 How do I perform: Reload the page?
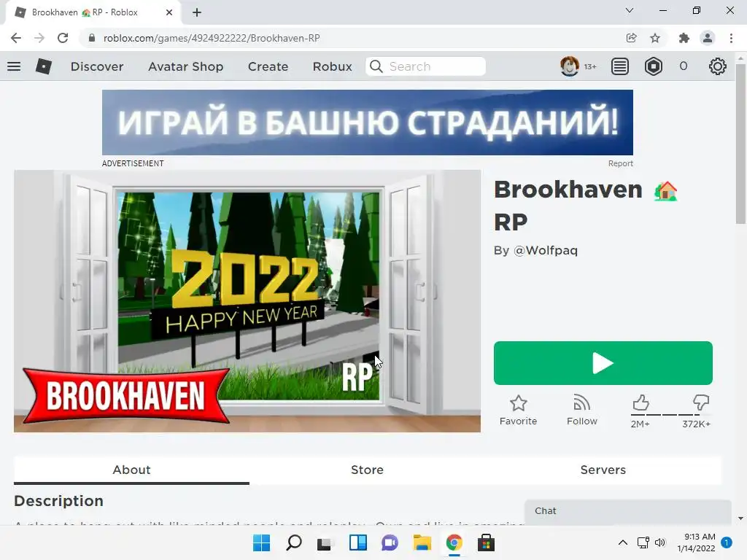[x=63, y=38]
